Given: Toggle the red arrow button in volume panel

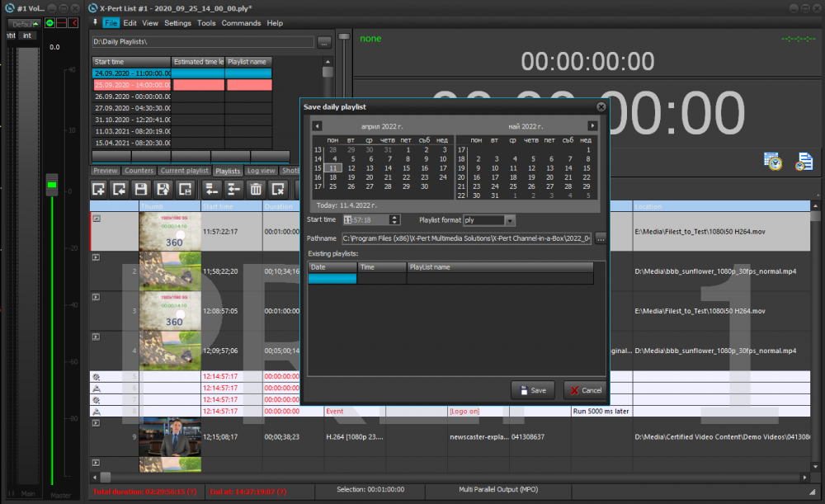Looking at the screenshot, I should click(x=73, y=22).
